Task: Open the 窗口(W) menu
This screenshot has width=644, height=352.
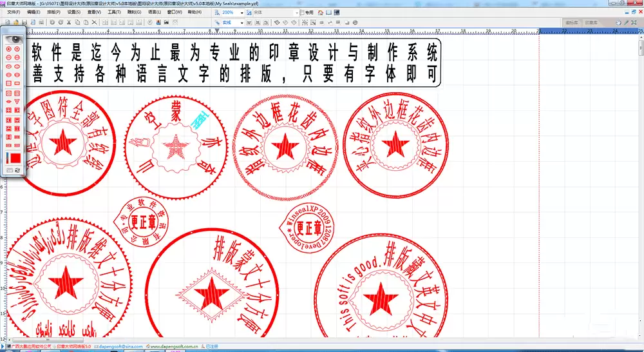Action: point(175,12)
